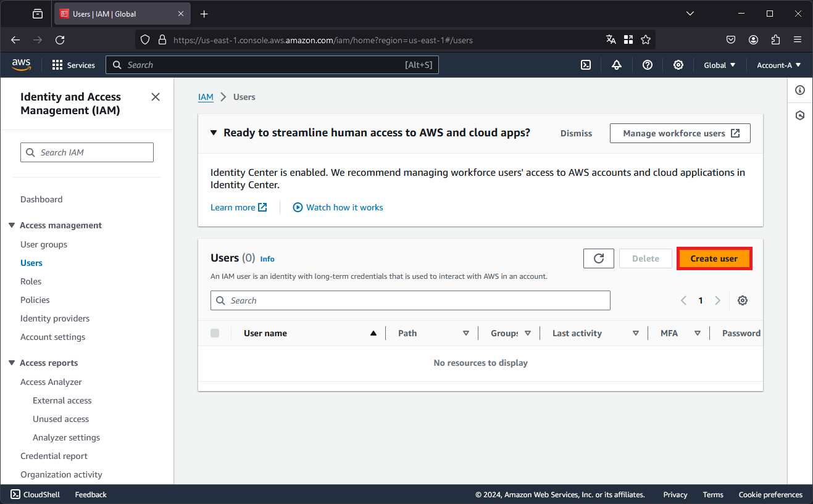Open console settings gear in top bar

pos(678,65)
